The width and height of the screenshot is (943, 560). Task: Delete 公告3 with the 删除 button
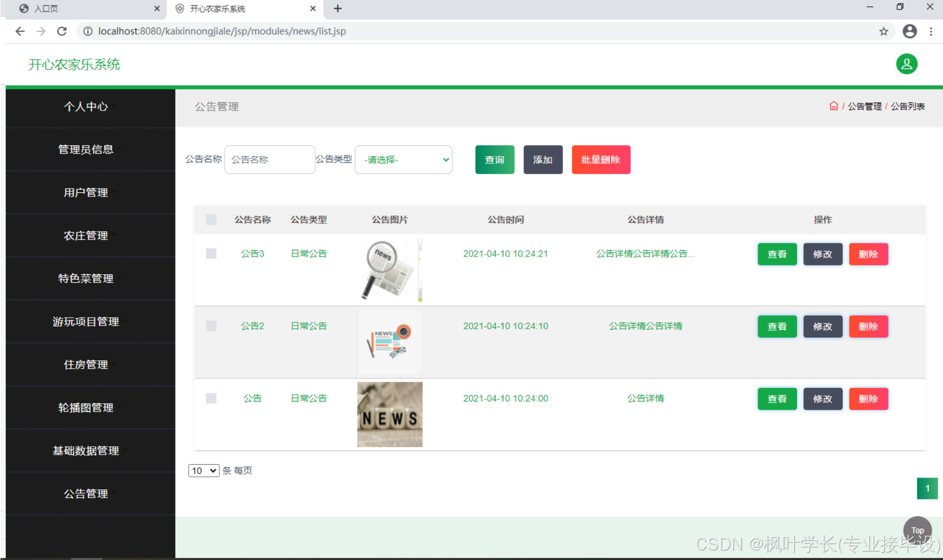tap(868, 254)
